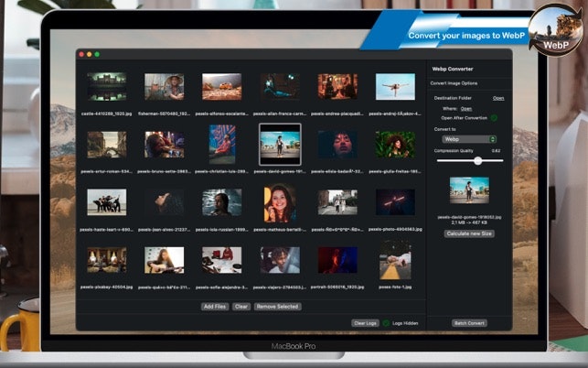
Task: Choose the pexels-giulia-freitas thumbnail
Action: pyautogui.click(x=395, y=145)
